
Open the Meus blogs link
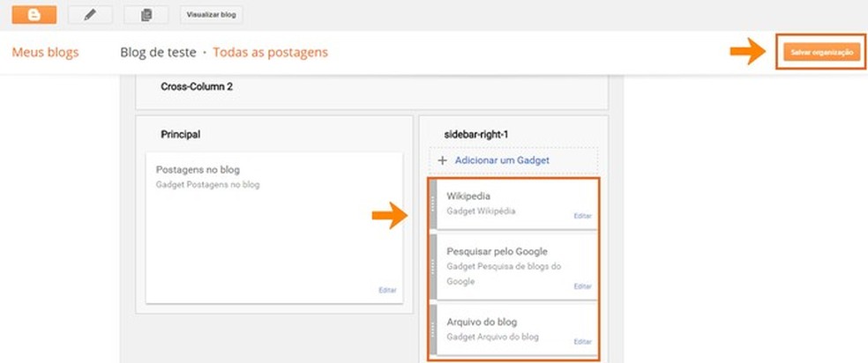45,53
